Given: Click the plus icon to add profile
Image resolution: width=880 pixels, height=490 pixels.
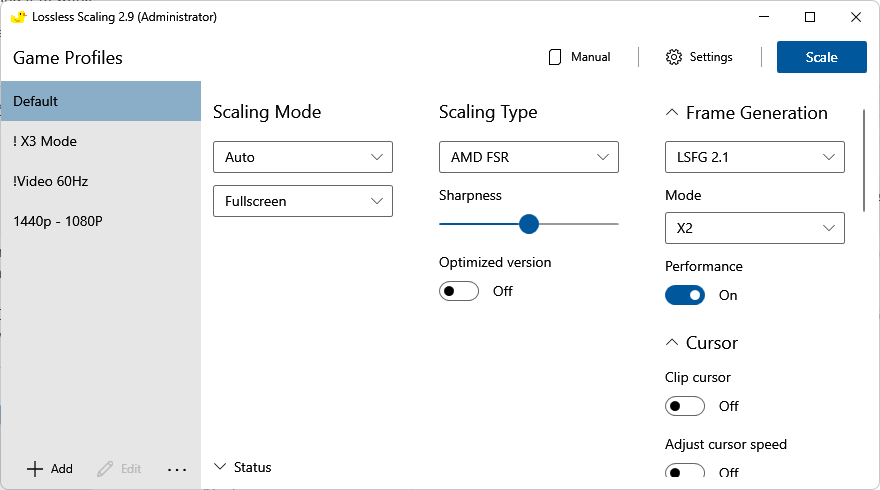Looking at the screenshot, I should coord(35,469).
